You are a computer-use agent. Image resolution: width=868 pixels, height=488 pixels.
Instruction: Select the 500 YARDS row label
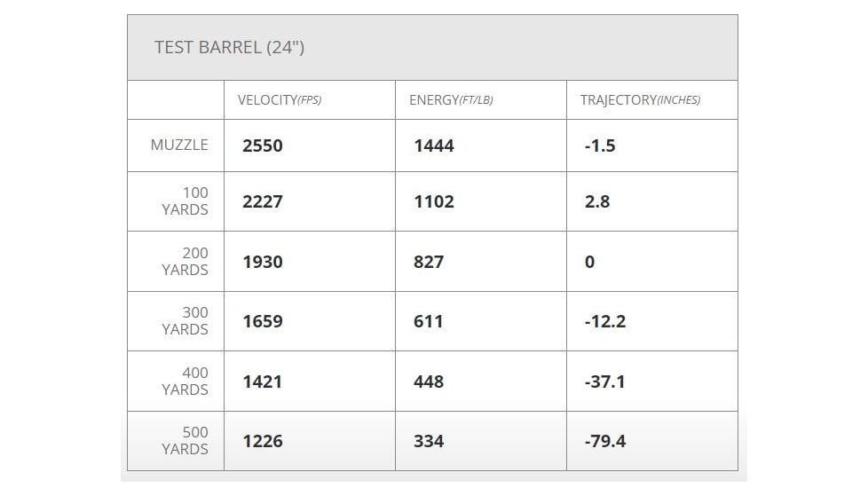coord(185,441)
